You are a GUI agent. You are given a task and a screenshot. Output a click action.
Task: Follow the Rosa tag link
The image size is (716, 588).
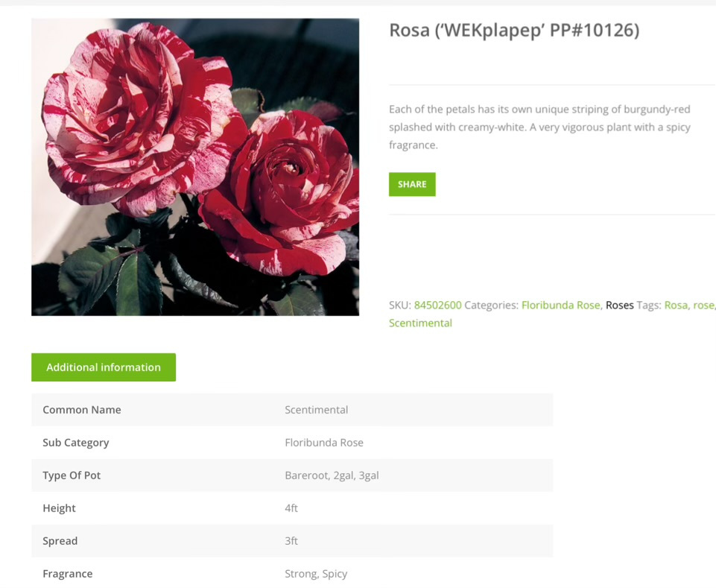pyautogui.click(x=676, y=306)
